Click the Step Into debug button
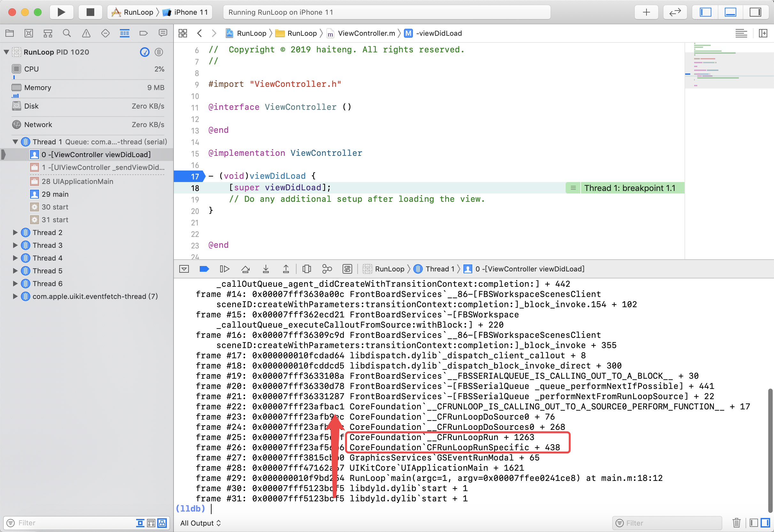This screenshot has height=532, width=774. click(x=266, y=269)
